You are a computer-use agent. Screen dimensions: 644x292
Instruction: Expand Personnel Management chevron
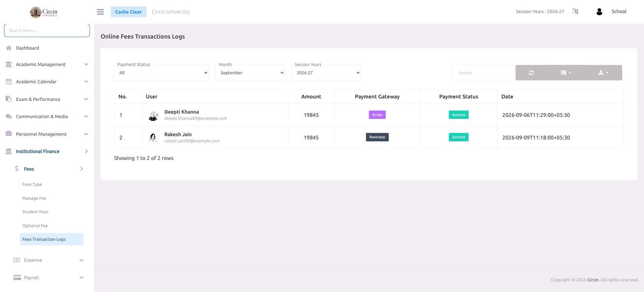pos(86,134)
